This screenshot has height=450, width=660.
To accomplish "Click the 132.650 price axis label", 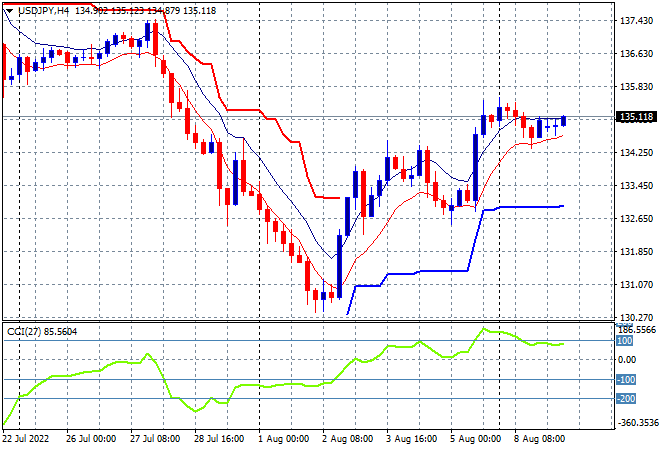I will [x=636, y=218].
